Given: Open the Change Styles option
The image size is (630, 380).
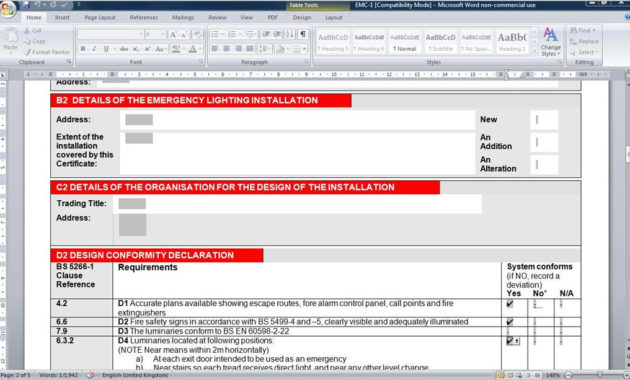Looking at the screenshot, I should (x=550, y=42).
